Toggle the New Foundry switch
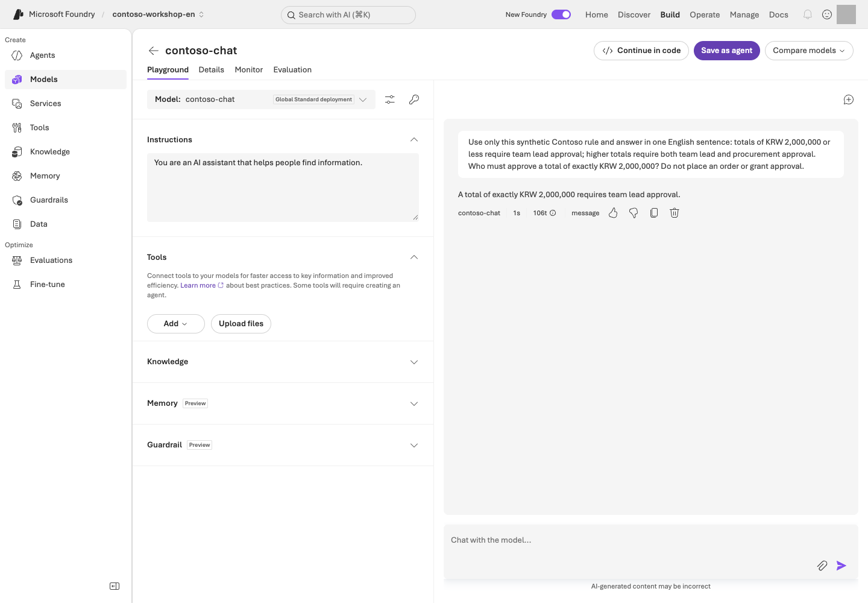Screen dimensions: 868x603 (561, 14)
